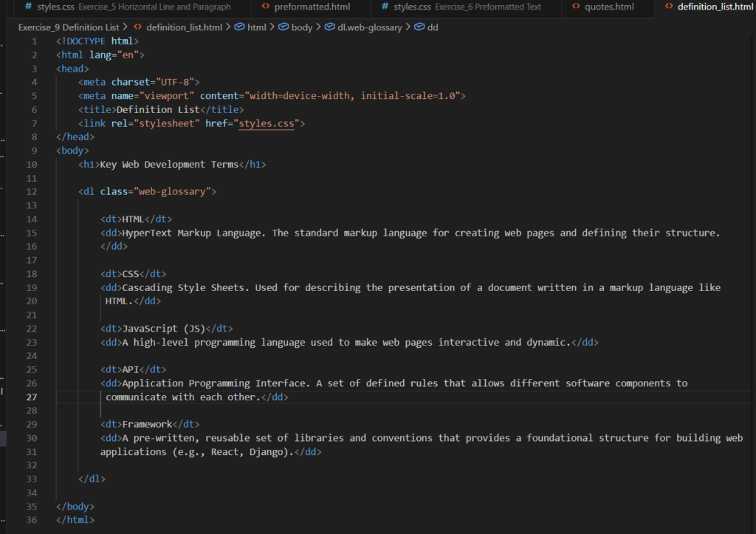756x534 pixels.
Task: Click line number 12 in the gutter
Action: (32, 191)
